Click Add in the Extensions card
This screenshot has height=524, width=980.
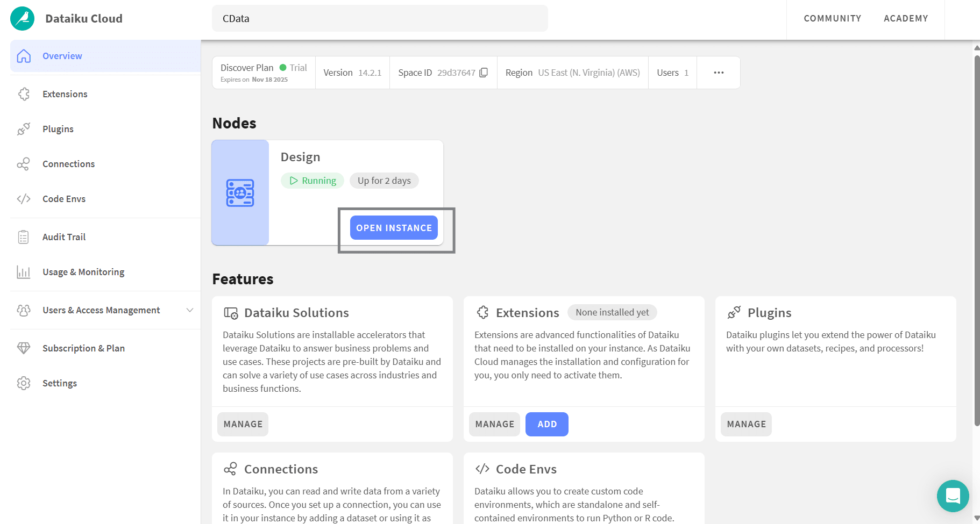546,424
